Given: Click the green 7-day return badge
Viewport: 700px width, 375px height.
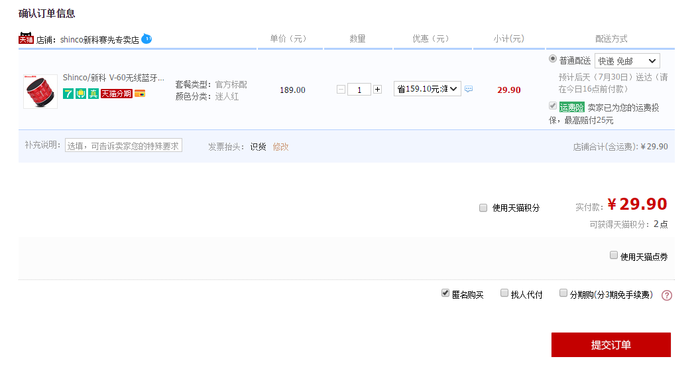Looking at the screenshot, I should [68, 93].
